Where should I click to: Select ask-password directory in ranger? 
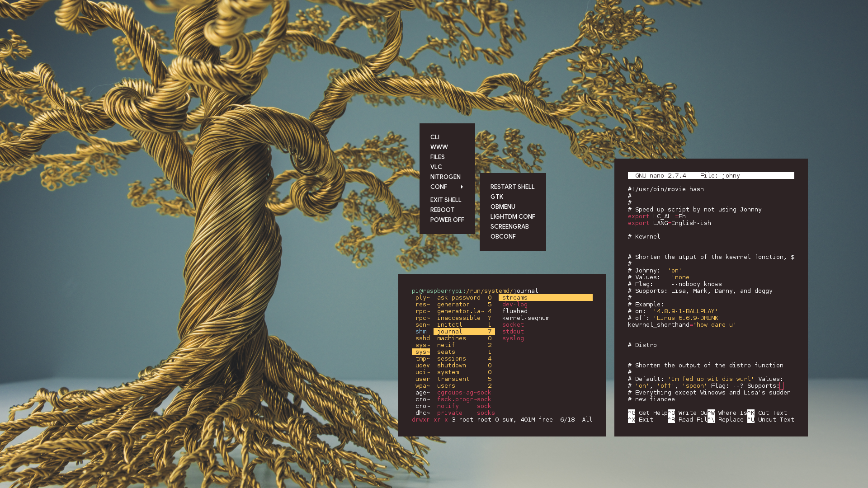[464, 297]
